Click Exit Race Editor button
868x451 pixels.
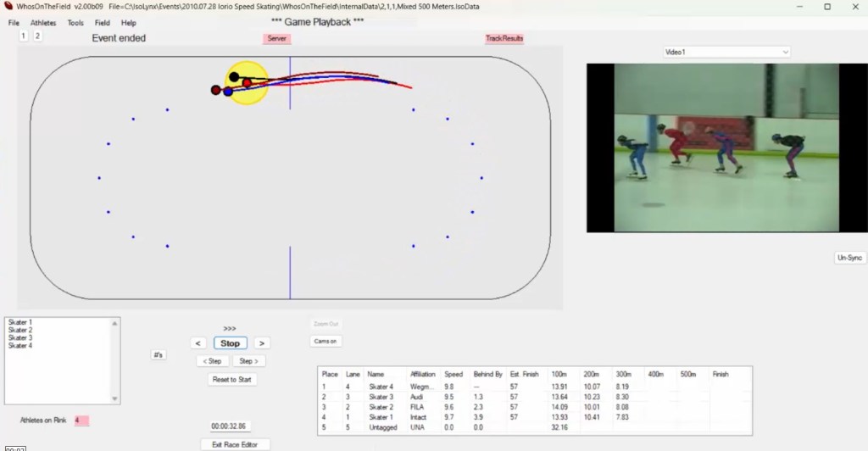[x=235, y=444]
